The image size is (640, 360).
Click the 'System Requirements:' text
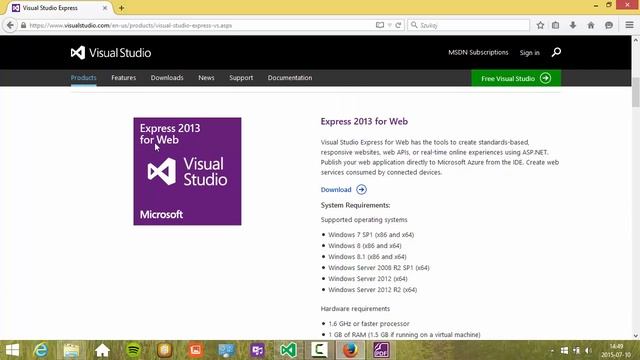coord(355,205)
